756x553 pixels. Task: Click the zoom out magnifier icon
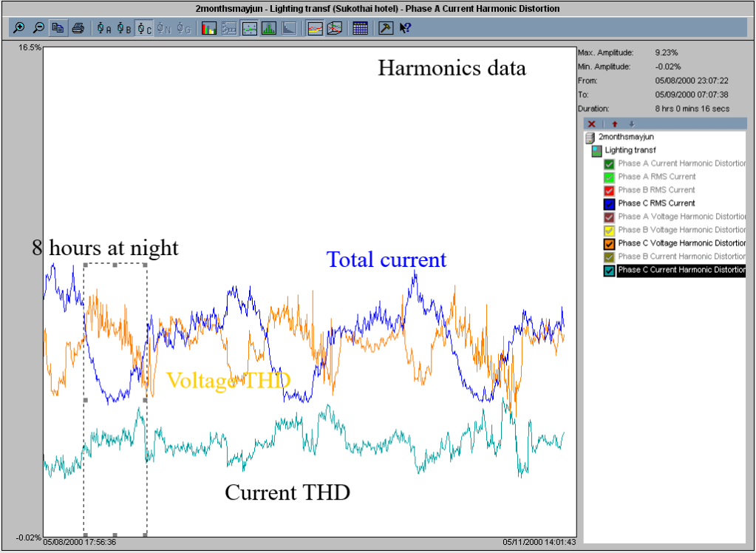coord(38,28)
